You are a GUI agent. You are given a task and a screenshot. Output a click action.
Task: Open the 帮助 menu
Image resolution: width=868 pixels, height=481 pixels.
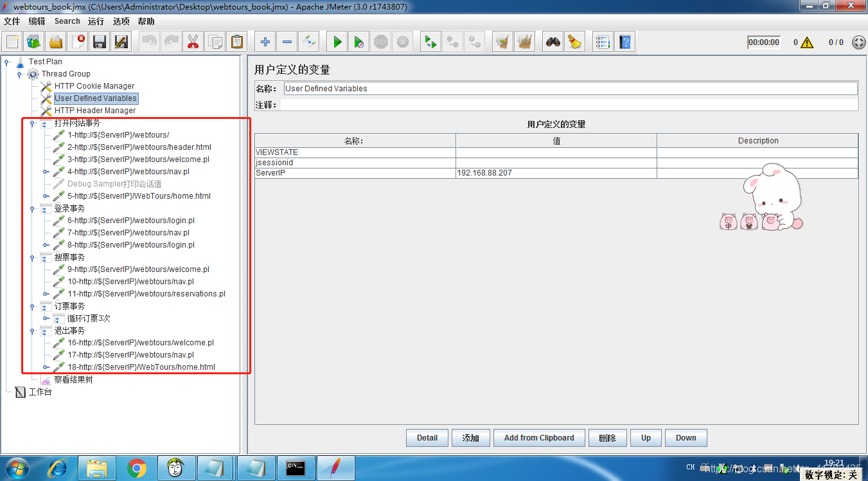click(x=146, y=21)
